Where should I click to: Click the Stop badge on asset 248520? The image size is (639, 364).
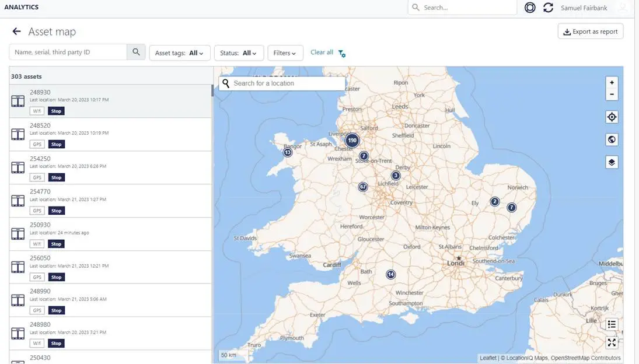tap(56, 144)
